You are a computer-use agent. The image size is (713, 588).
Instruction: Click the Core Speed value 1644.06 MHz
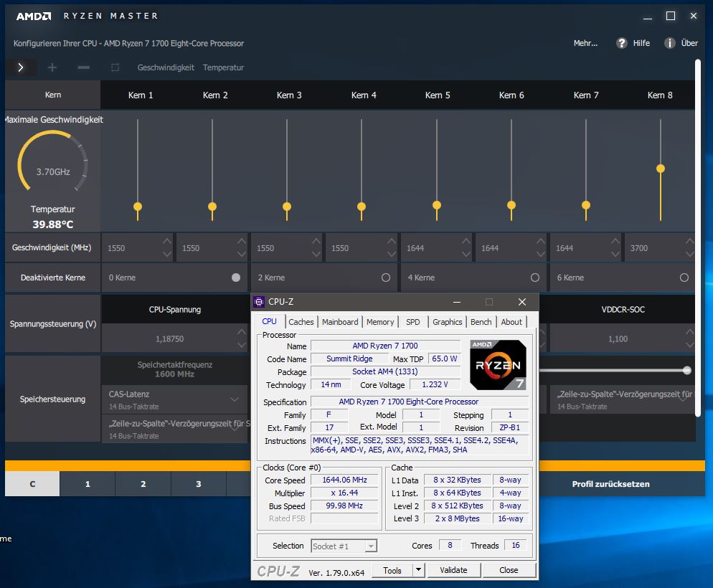[345, 480]
